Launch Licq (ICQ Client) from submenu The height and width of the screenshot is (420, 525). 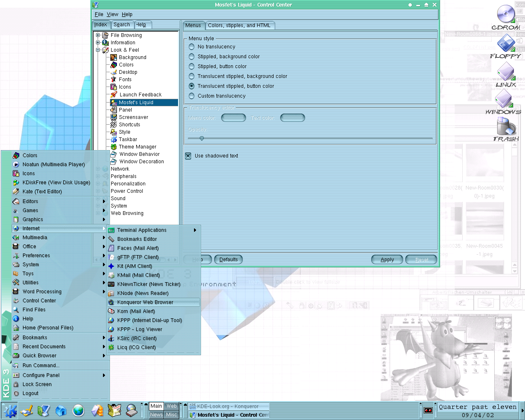coord(153,347)
